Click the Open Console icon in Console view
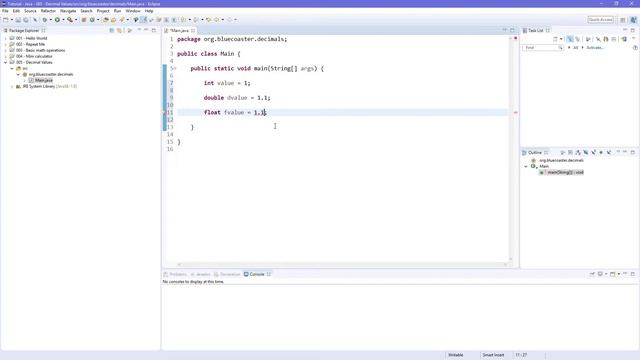Image resolution: width=640 pixels, height=360 pixels. click(x=613, y=274)
